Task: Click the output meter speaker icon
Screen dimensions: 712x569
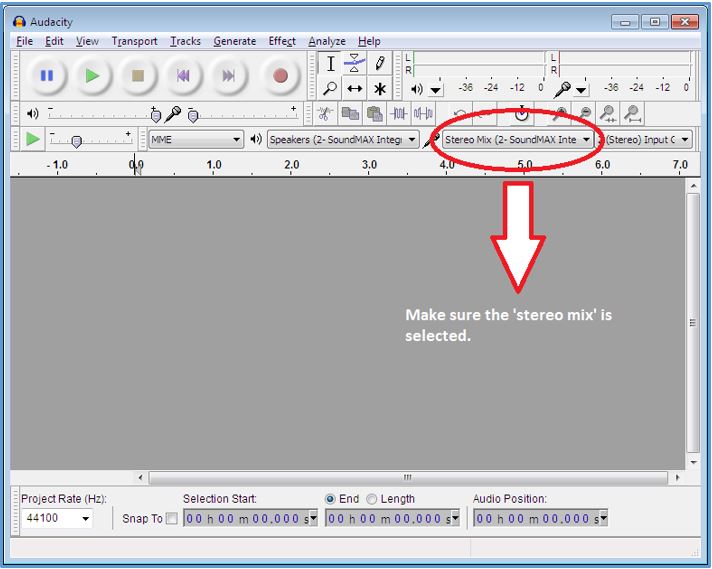Action: [416, 89]
